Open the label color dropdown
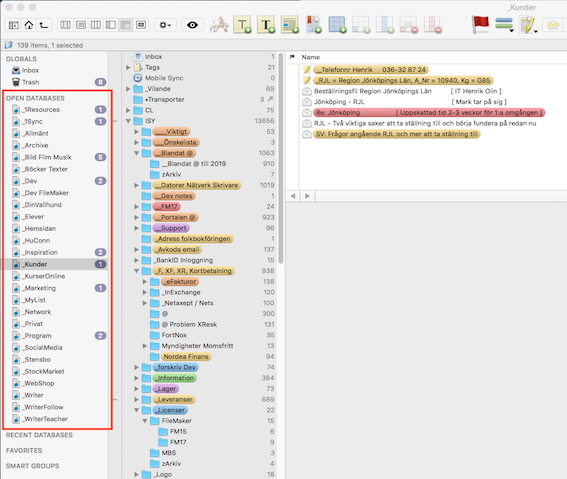The height and width of the screenshot is (479, 567). (504, 25)
